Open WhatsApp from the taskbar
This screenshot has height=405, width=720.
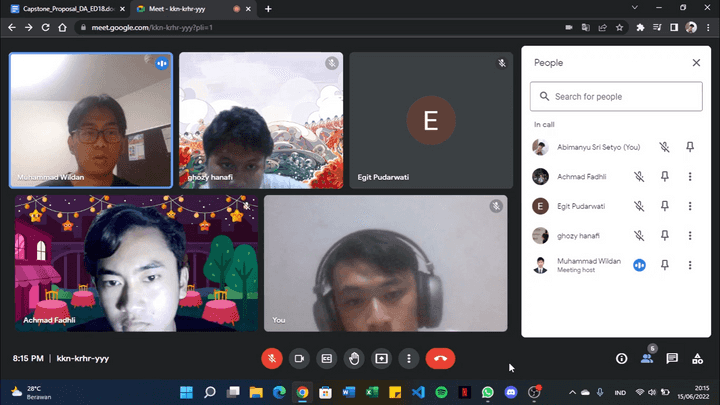[487, 392]
